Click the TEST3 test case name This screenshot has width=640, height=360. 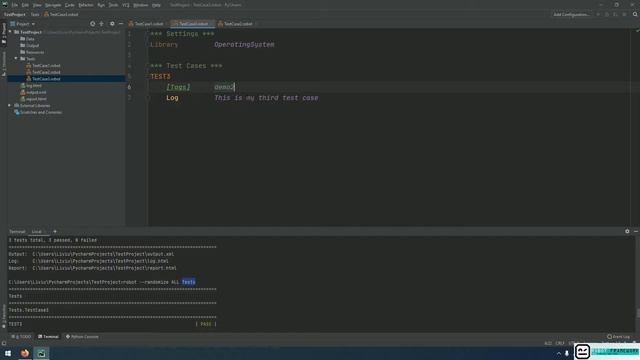pyautogui.click(x=160, y=76)
